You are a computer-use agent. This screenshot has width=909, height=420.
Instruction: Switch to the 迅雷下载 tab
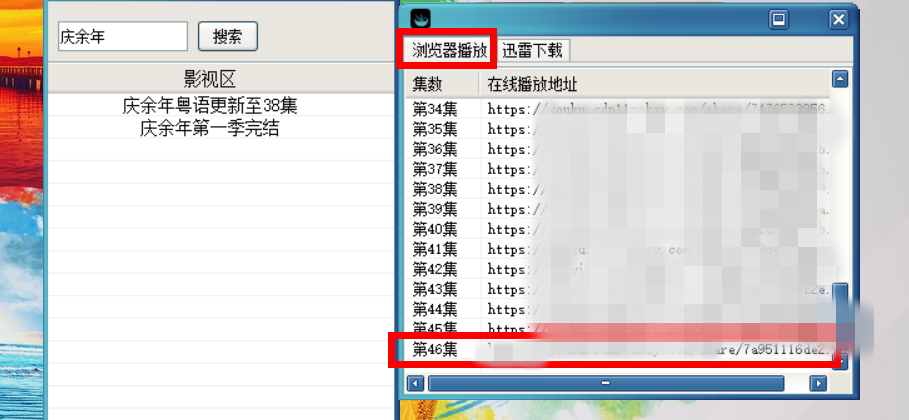[x=533, y=50]
